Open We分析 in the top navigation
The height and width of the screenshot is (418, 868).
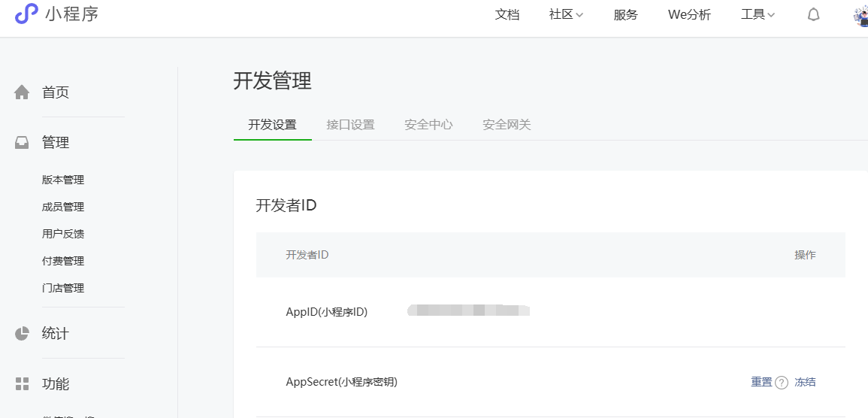point(689,15)
